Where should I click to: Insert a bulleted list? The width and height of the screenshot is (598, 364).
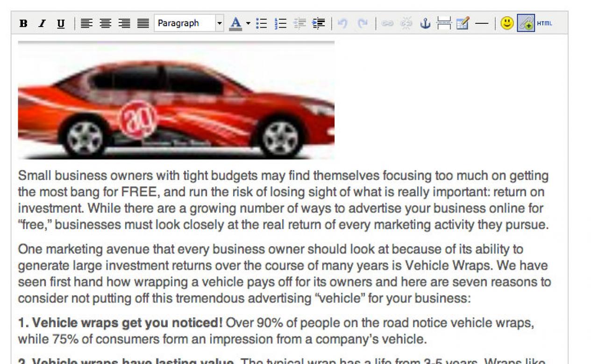click(x=263, y=23)
